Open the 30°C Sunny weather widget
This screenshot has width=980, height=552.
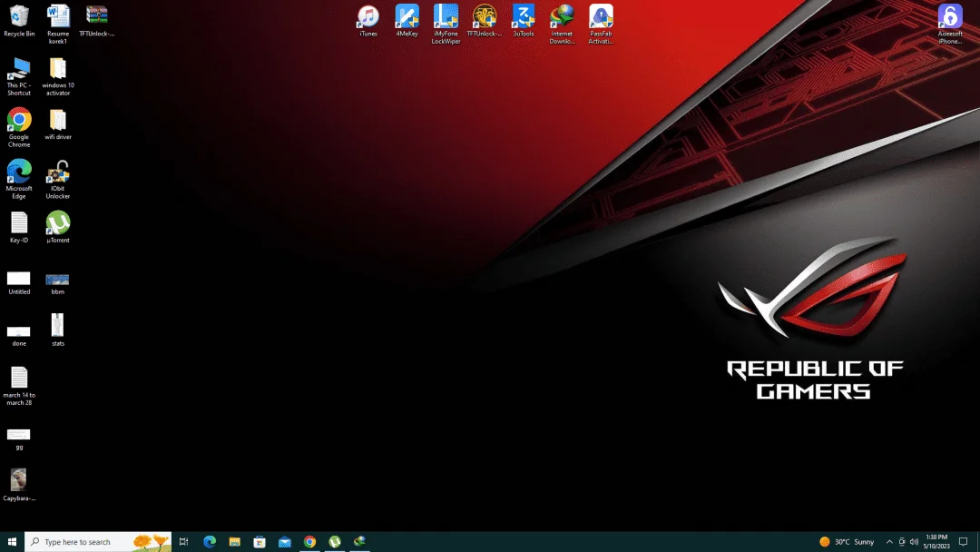847,541
